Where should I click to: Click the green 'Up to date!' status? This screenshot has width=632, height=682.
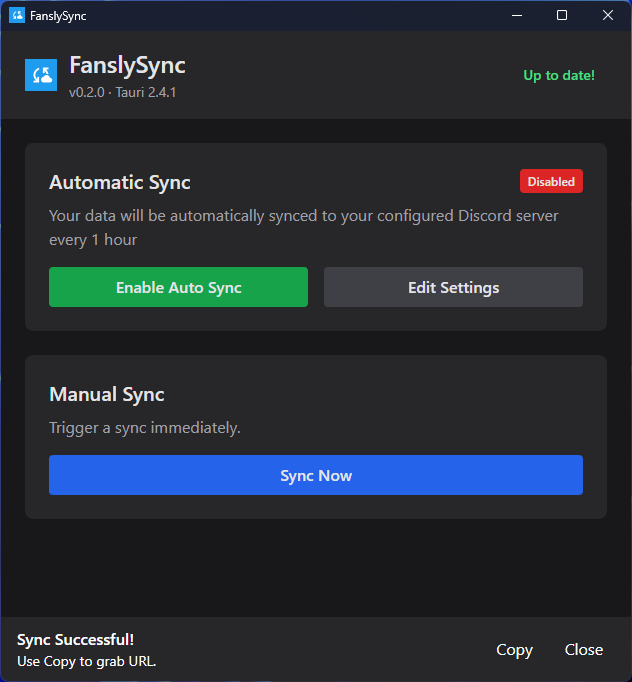[x=559, y=75]
